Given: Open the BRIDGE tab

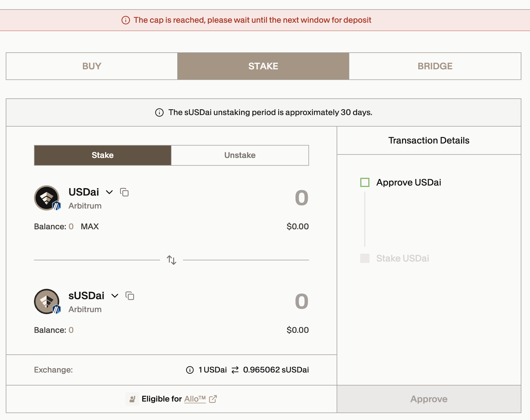Looking at the screenshot, I should (435, 66).
